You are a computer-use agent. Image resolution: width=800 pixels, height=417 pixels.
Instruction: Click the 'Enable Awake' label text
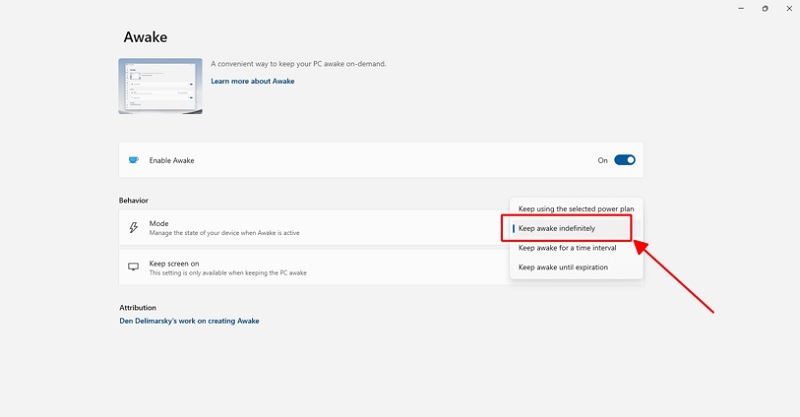point(171,160)
